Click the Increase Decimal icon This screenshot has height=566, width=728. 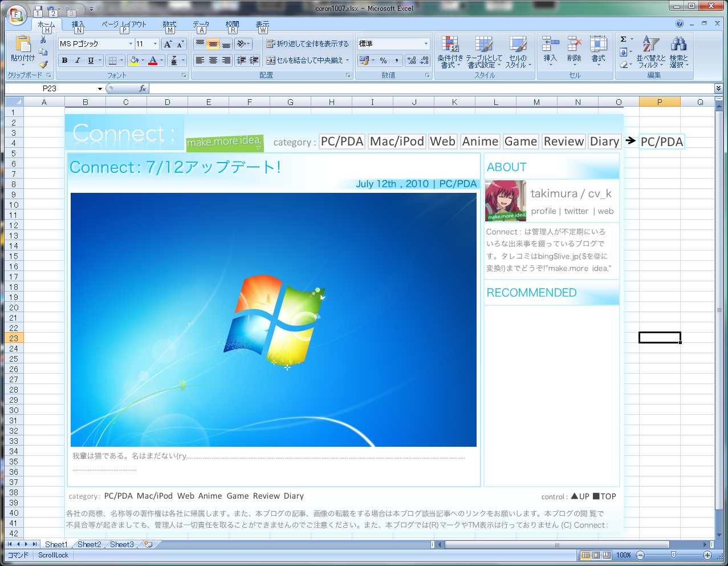point(412,60)
